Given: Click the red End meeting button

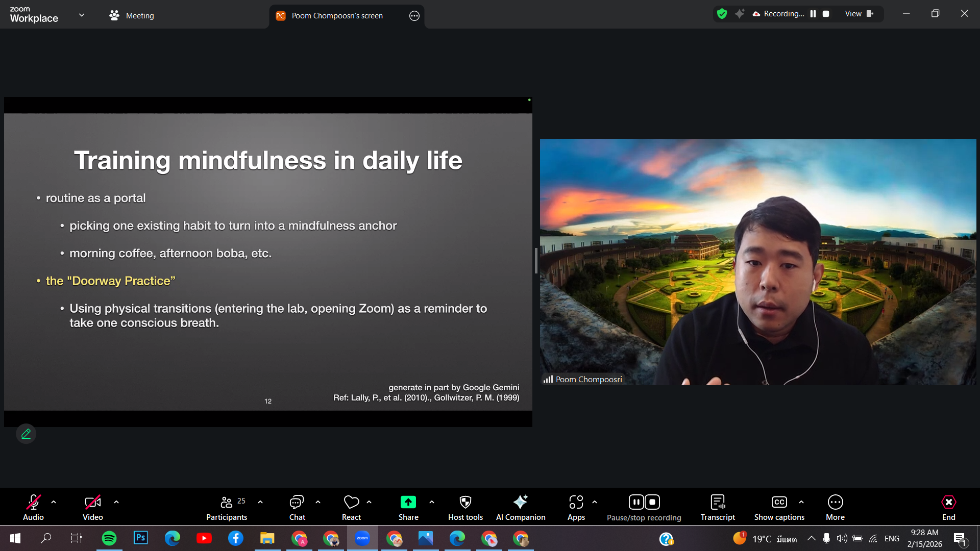Looking at the screenshot, I should [x=948, y=507].
